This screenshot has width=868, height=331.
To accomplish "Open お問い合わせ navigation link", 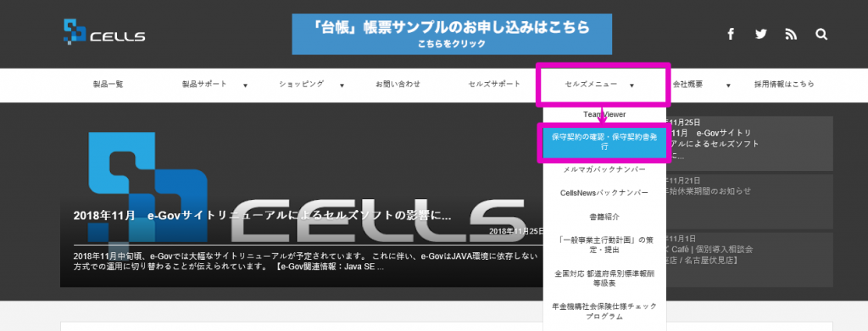I will [x=398, y=85].
